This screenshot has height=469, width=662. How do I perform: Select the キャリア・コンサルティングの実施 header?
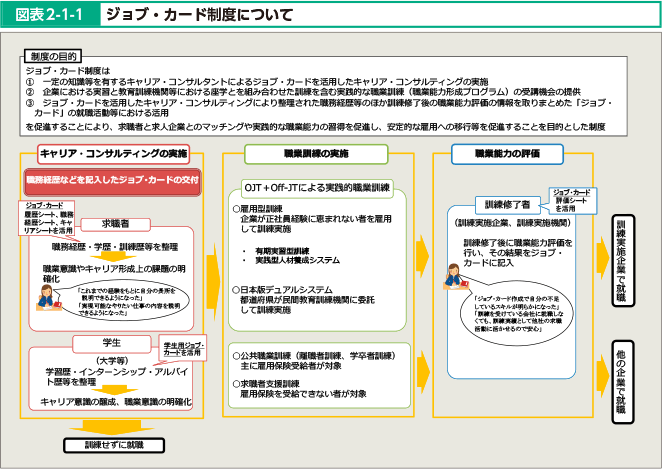[113, 153]
